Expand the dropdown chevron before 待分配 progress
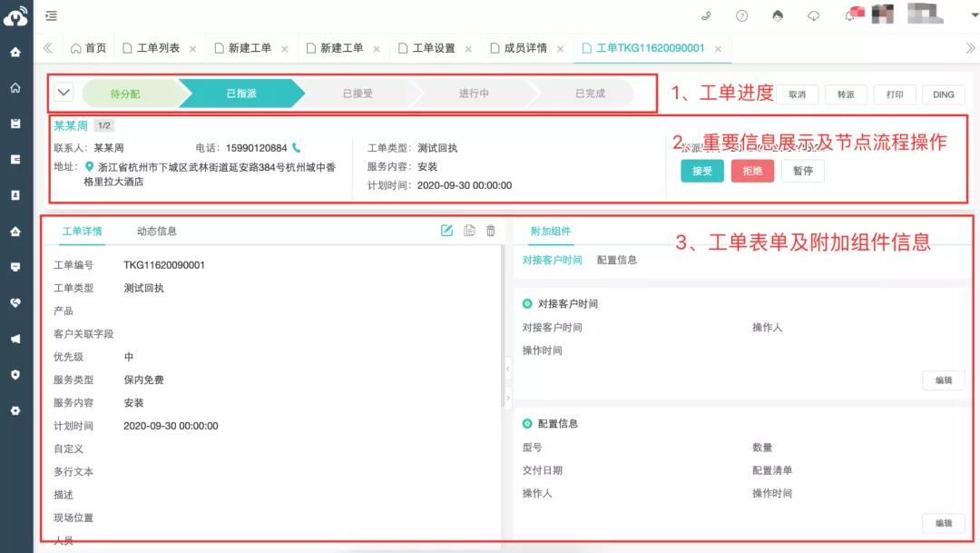 point(64,93)
